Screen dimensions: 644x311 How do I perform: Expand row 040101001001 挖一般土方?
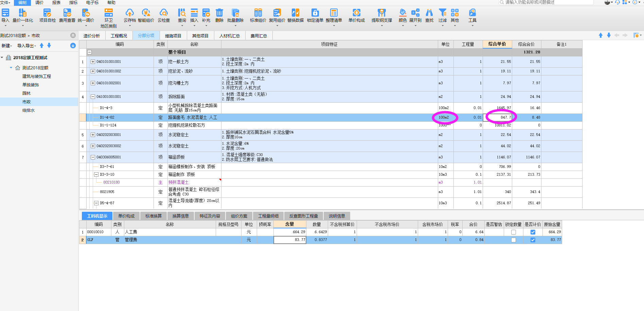click(93, 62)
